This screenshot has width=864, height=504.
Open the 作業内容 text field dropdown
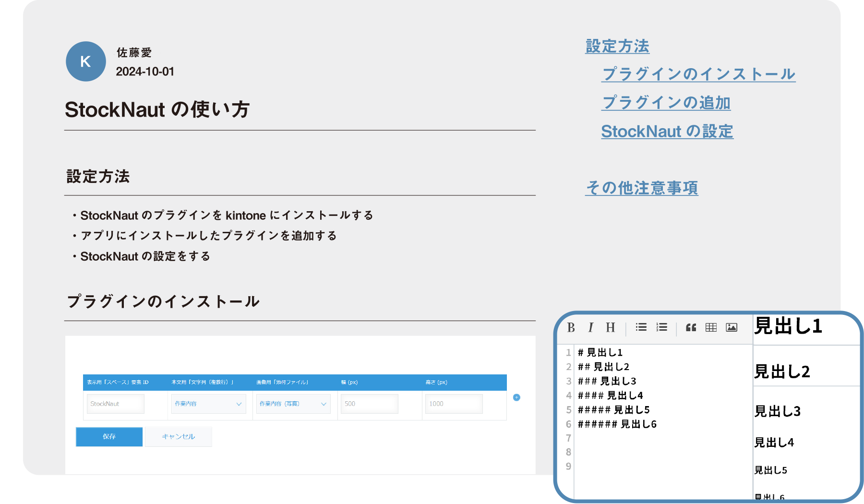tap(208, 404)
